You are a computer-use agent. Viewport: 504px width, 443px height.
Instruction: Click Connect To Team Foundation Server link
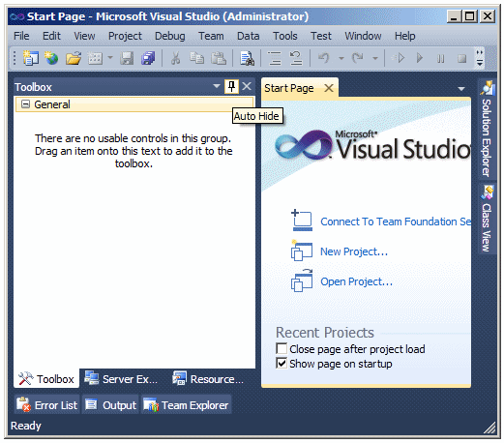pos(396,221)
